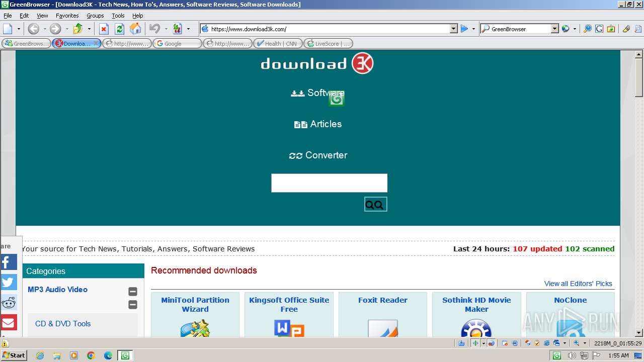This screenshot has height=362, width=644.
Task: Launch Chrome from the taskbar
Action: tap(91, 355)
